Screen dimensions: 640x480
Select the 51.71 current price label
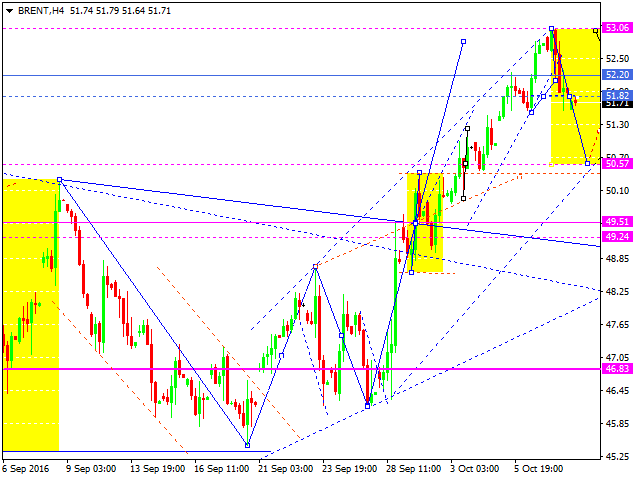[618, 104]
